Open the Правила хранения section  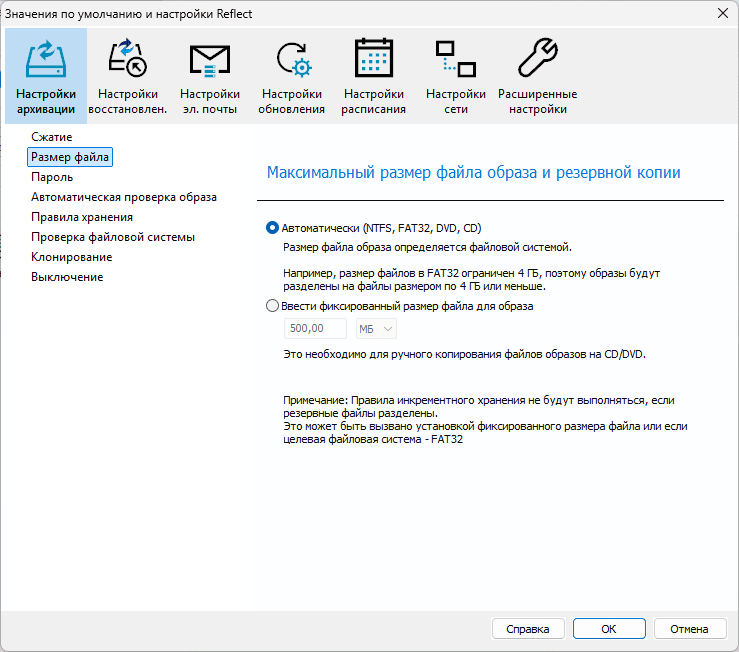[82, 217]
